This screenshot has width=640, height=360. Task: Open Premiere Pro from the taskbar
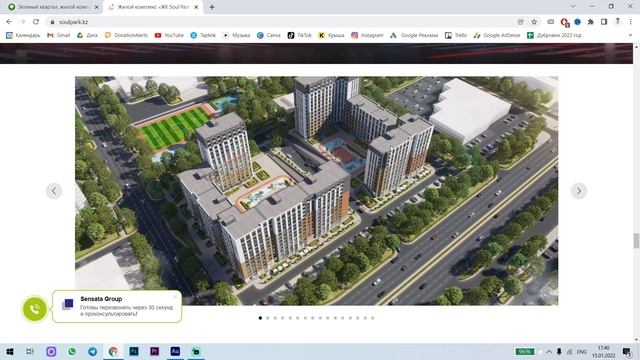[154, 351]
